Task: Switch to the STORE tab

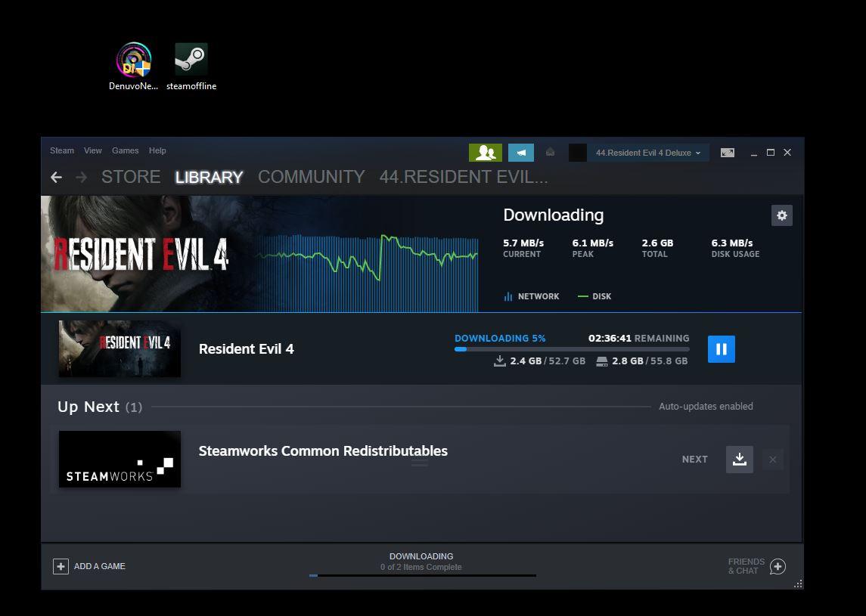Action: tap(131, 177)
